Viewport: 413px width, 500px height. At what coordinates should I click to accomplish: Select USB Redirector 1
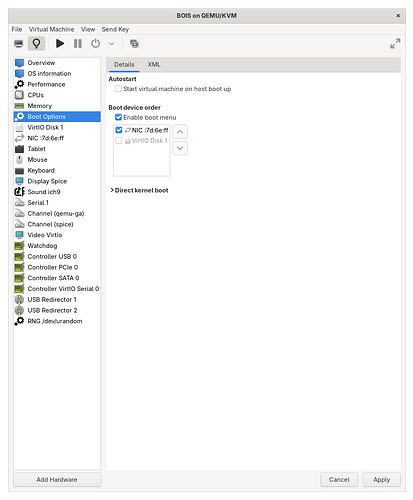[57, 299]
